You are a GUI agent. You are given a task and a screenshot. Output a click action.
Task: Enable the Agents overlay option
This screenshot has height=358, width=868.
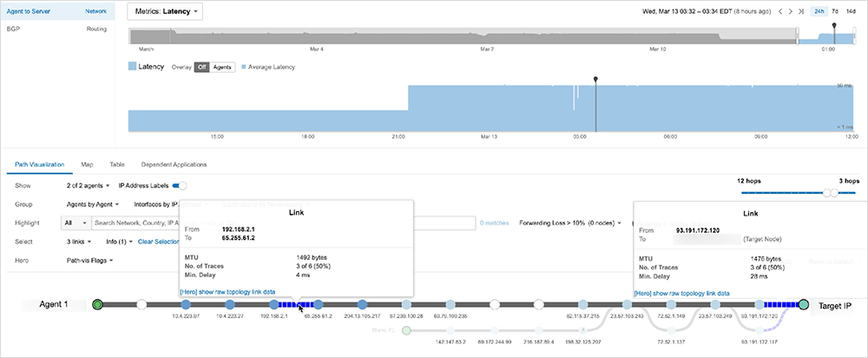pos(222,67)
